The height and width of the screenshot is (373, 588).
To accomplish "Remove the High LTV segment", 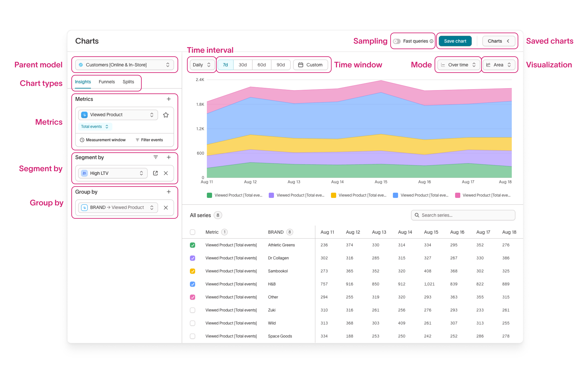I will [166, 173].
